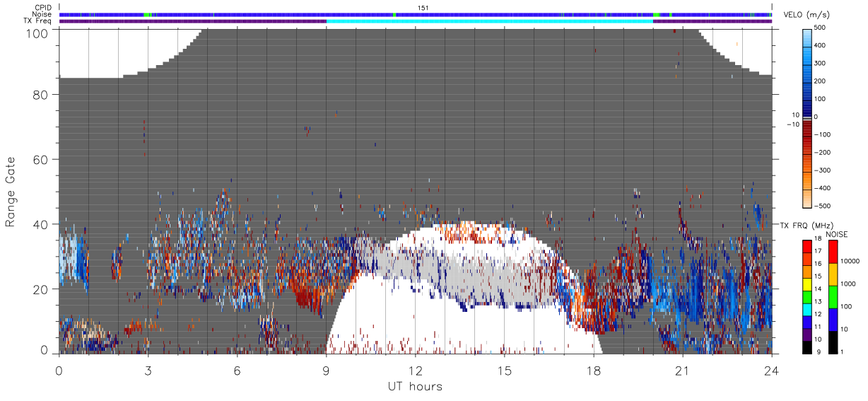The height and width of the screenshot is (401, 868).
Task: Select the 80 tick on the Range Gate axis
Action: click(x=40, y=94)
